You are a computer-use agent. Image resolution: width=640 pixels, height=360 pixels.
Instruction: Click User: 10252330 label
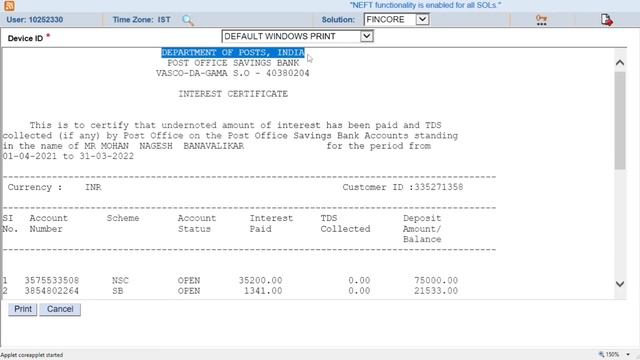point(35,20)
